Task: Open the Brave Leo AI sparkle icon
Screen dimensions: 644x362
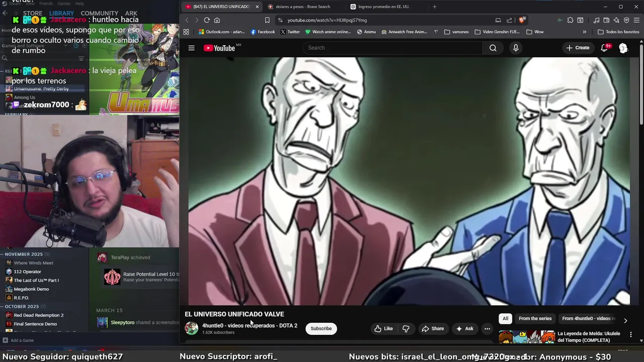Action: (x=616, y=20)
